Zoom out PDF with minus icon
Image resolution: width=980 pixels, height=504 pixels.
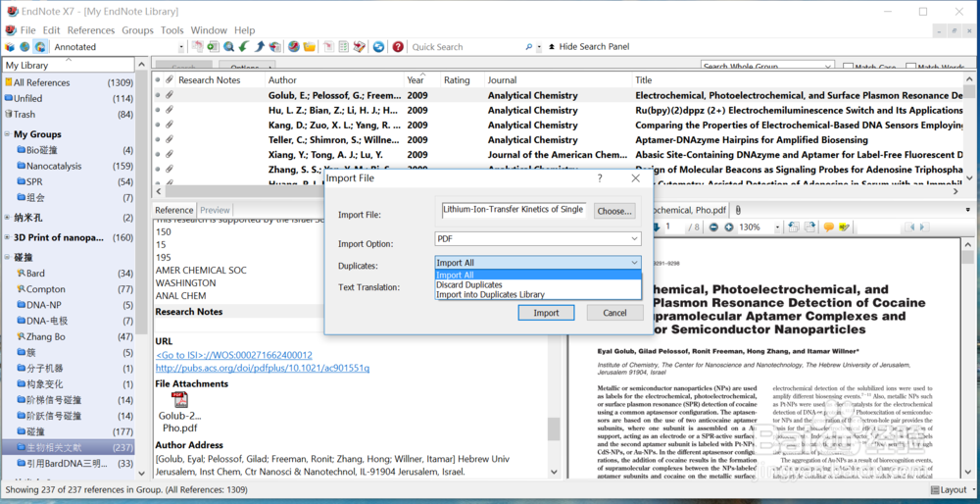click(x=713, y=227)
